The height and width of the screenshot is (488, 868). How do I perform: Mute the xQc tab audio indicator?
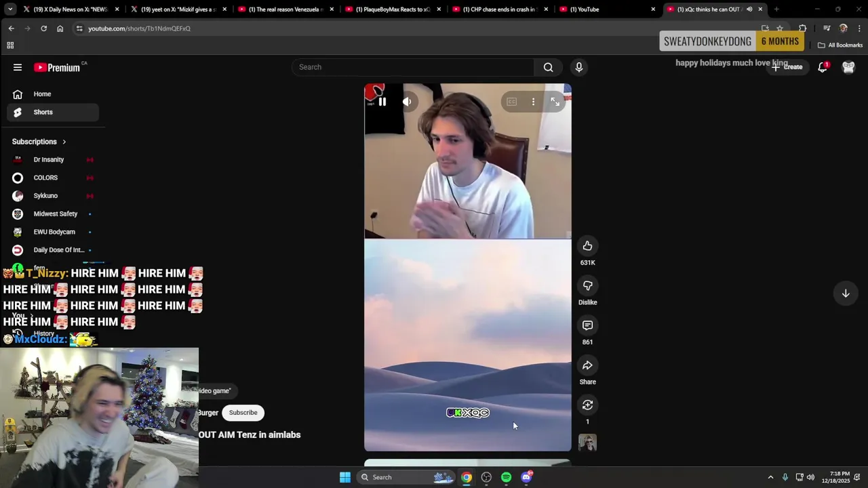749,9
